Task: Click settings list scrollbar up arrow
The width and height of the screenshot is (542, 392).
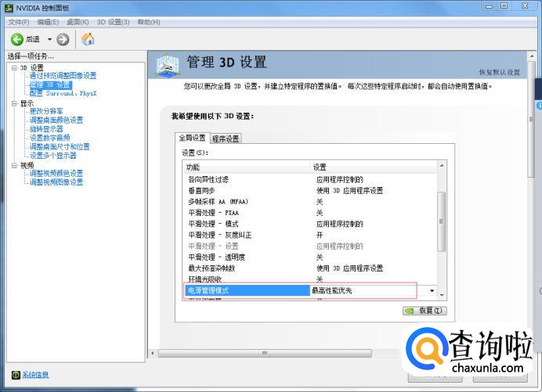Action: (442, 166)
